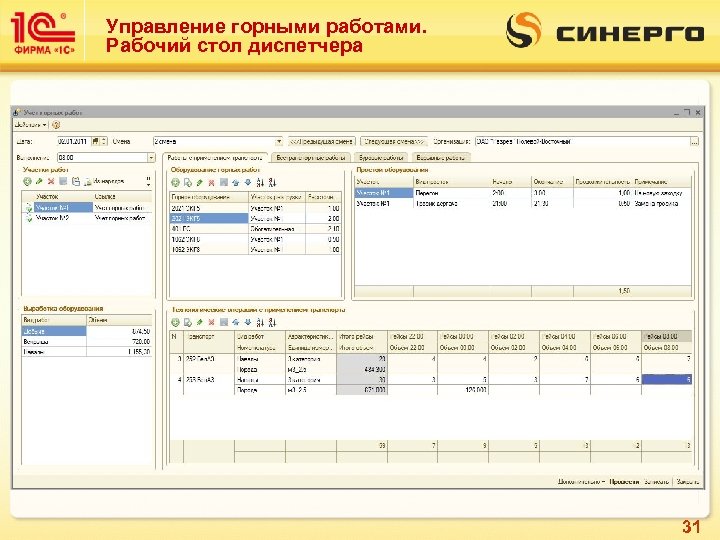Sort descending in Технологические операции toolbar
Image resolution: width=720 pixels, height=540 pixels.
click(x=272, y=322)
